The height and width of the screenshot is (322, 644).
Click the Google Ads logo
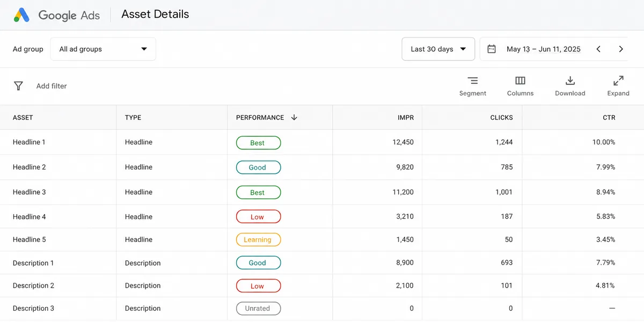click(x=21, y=15)
